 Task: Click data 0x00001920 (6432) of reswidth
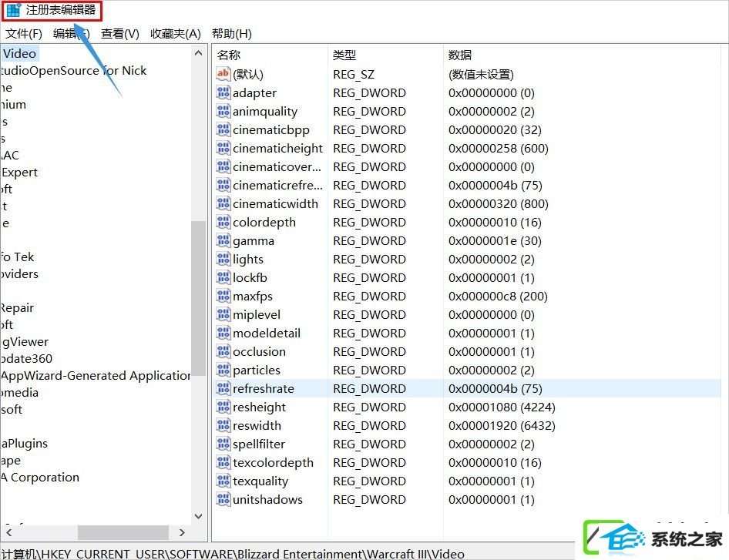pyautogui.click(x=502, y=425)
